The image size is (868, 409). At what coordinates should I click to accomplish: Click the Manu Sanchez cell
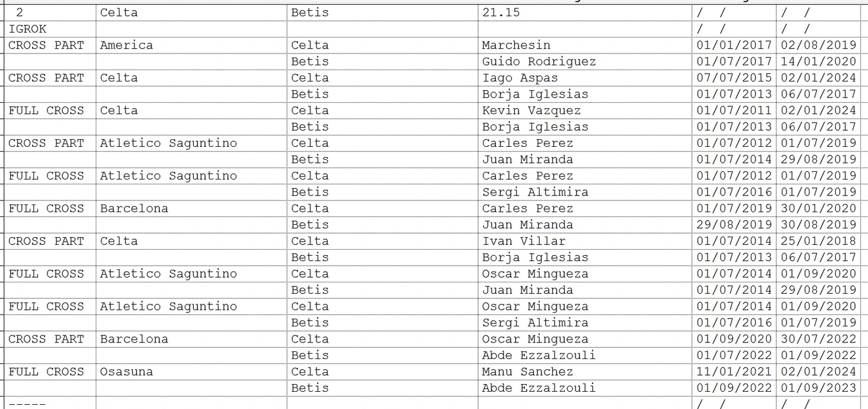pyautogui.click(x=584, y=372)
